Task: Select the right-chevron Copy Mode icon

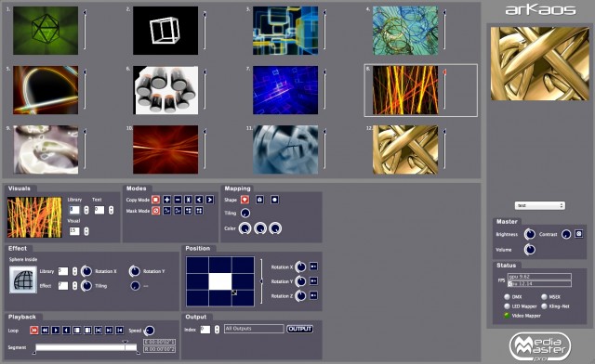Action: (x=209, y=200)
